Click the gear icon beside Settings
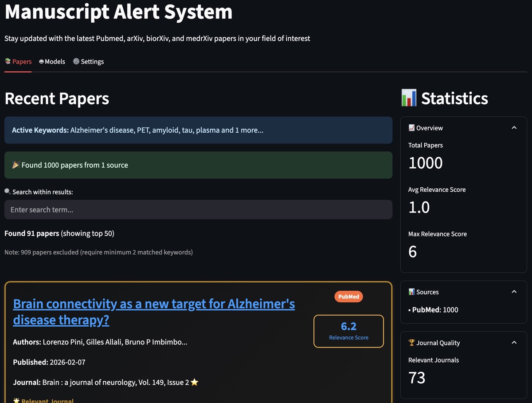 click(76, 61)
